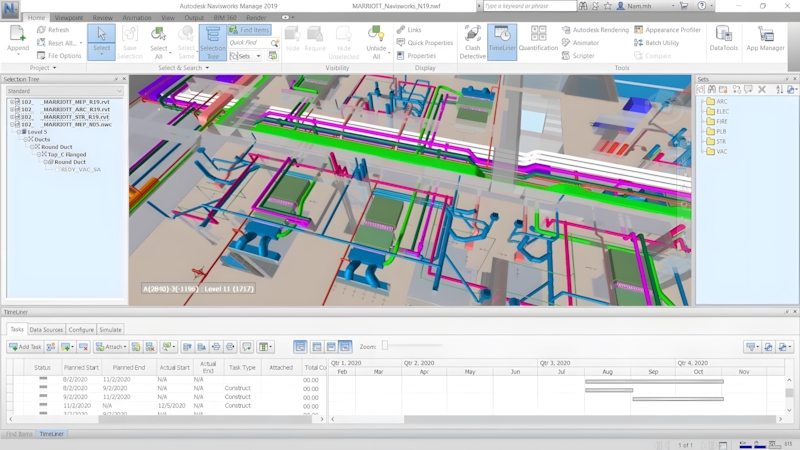Open the Batch Utility
The width and height of the screenshot is (800, 450).
click(x=657, y=43)
